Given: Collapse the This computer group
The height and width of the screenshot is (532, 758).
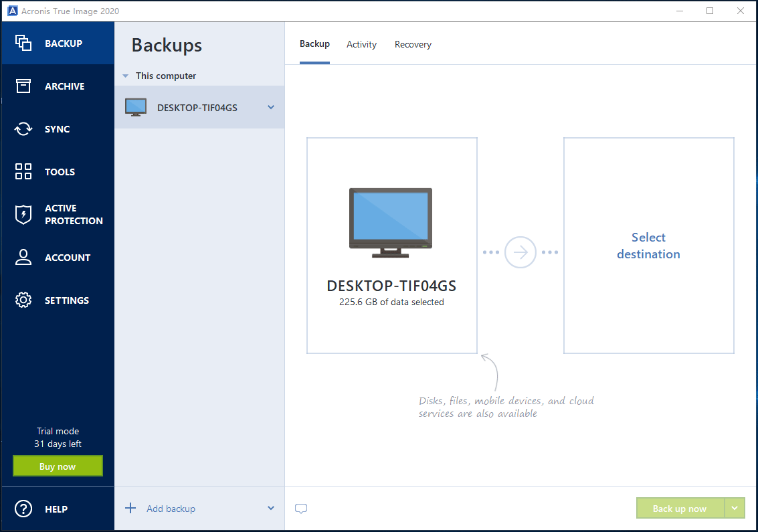Looking at the screenshot, I should point(125,76).
